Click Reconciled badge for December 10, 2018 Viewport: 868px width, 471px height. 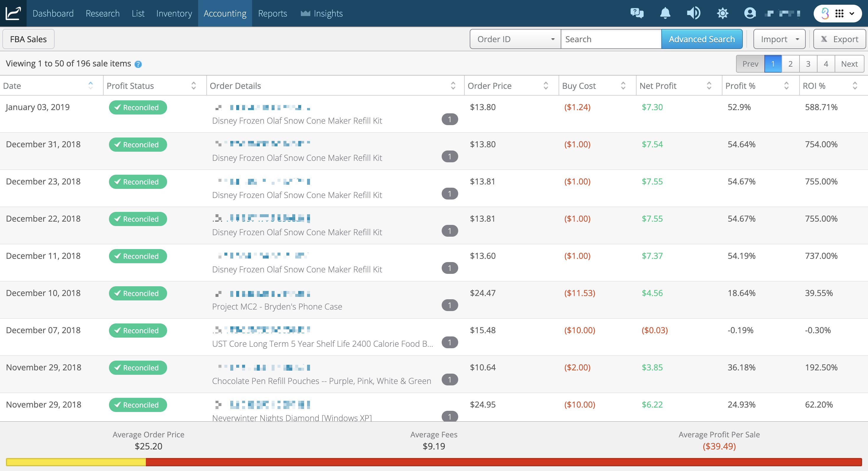click(x=138, y=293)
